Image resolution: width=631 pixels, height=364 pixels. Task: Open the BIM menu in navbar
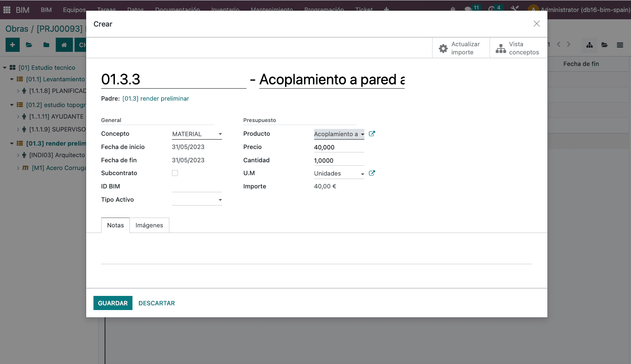(46, 9)
